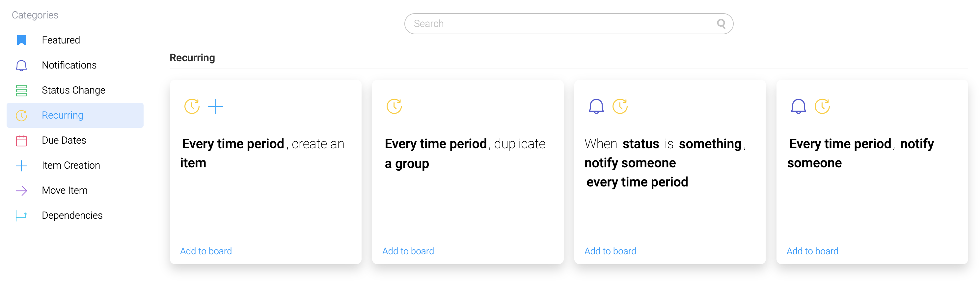980x282 pixels.
Task: Add 'create an item' recipe to board
Action: [206, 251]
